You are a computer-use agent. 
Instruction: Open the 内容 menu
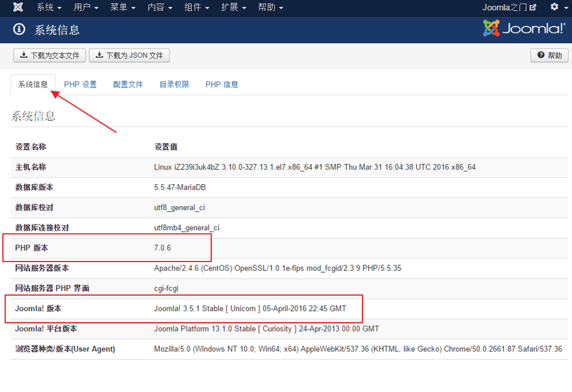(159, 8)
